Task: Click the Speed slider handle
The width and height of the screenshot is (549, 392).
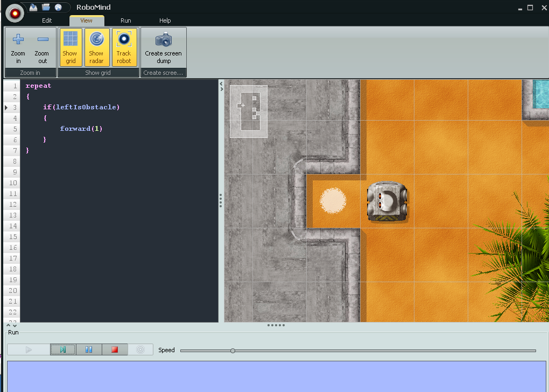Action: (233, 351)
